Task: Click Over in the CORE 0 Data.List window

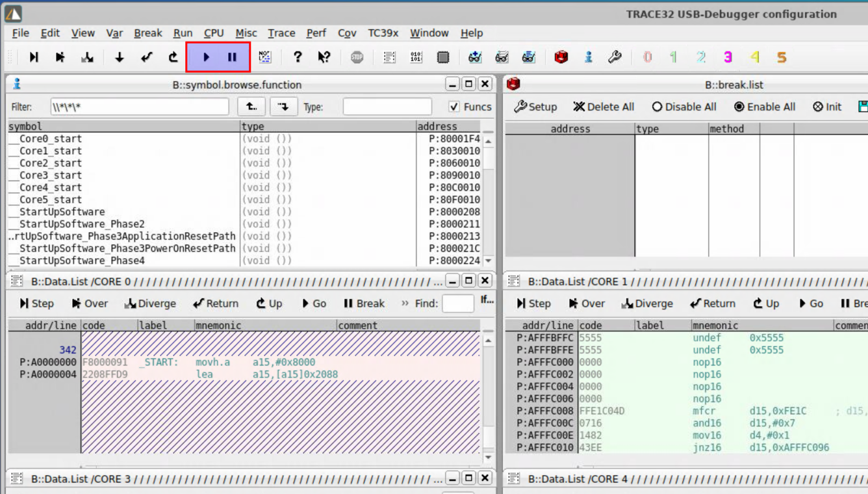Action: coord(90,304)
